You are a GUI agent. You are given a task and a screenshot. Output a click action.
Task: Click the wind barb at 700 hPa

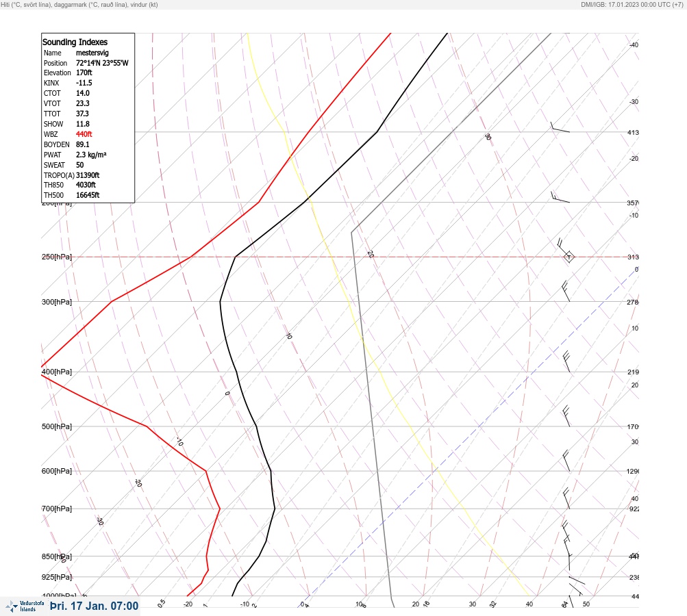point(566,498)
